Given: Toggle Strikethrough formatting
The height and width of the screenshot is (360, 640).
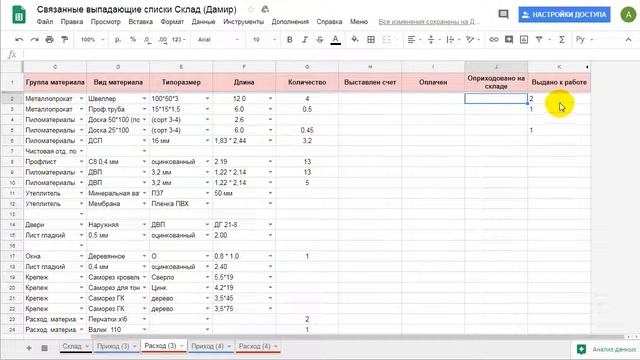Looking at the screenshot, I should click(x=320, y=40).
